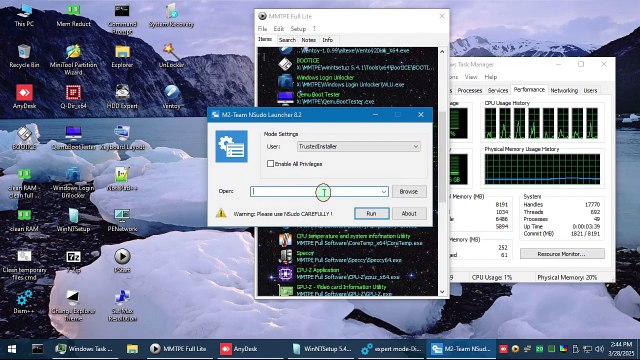
Task: Launch WinNTSetup desktop shortcut
Action: pos(73,220)
